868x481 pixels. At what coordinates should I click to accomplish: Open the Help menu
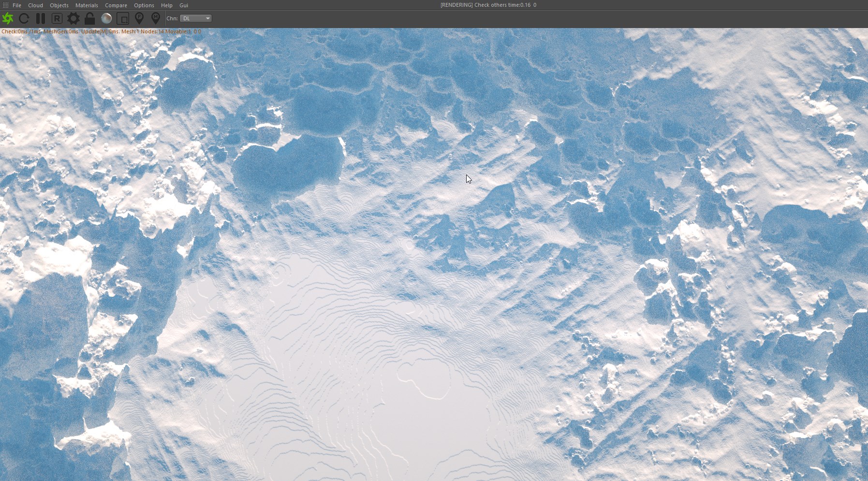click(167, 5)
